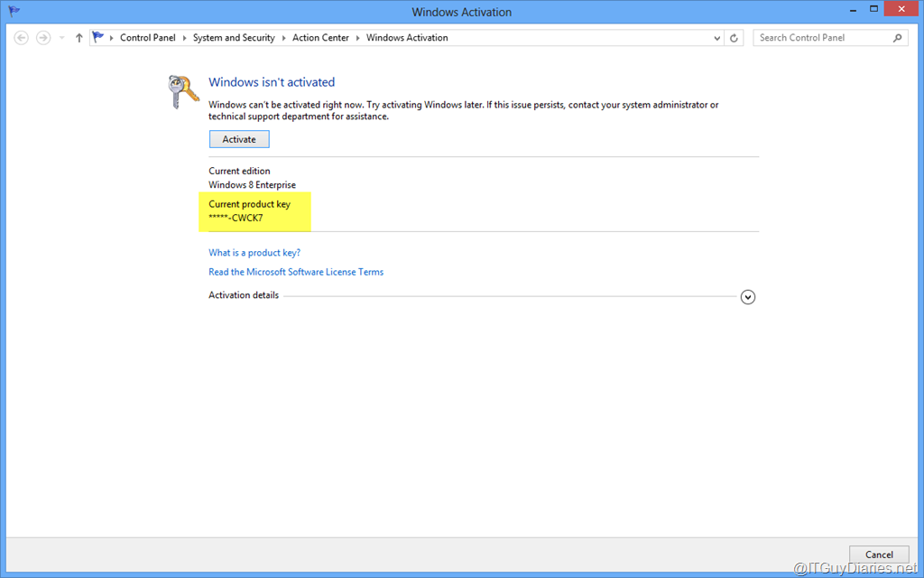Click the Search Control Panel field
Screen dimensions: 924x578
point(830,38)
